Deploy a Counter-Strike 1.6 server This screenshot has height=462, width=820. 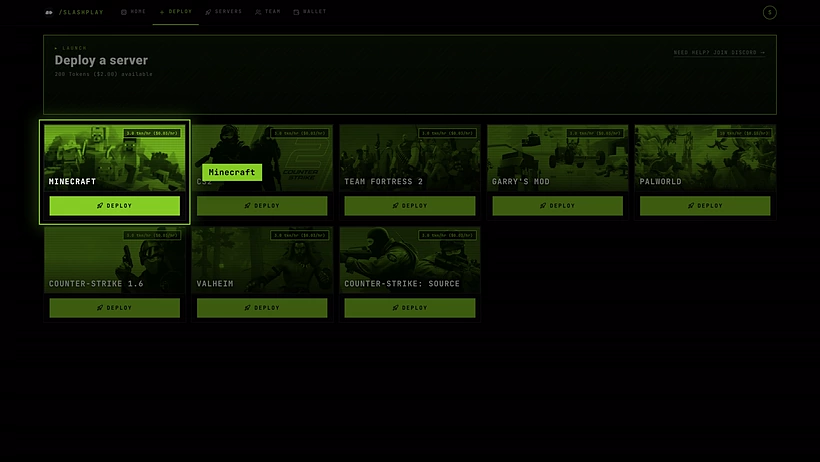point(115,308)
